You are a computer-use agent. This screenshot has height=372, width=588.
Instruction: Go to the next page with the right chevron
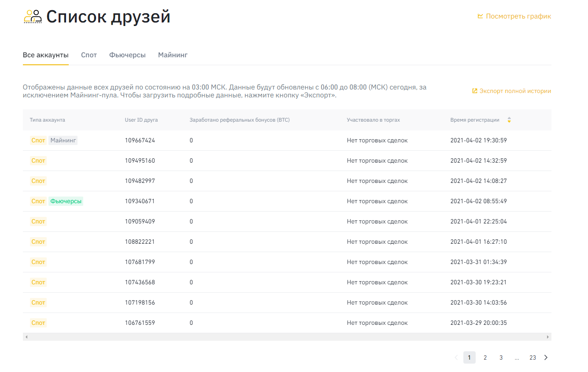pyautogui.click(x=546, y=357)
